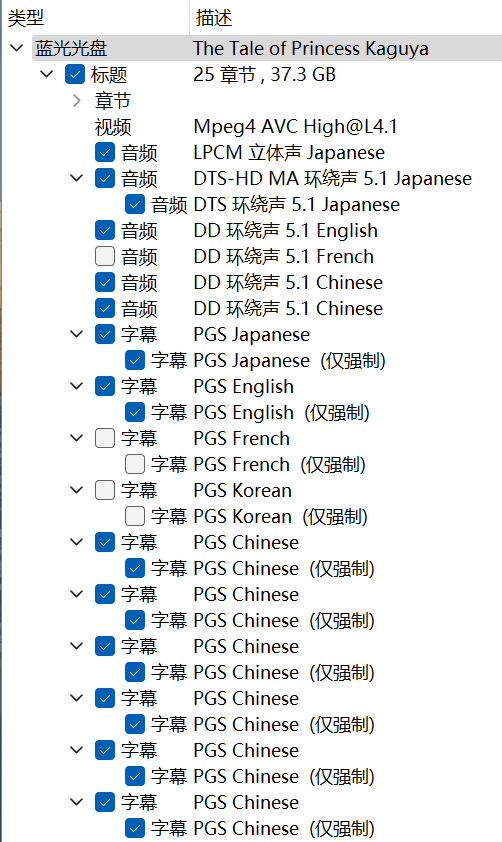This screenshot has height=842, width=502.
Task: Uncheck the PGS English (仅强制) forced checkbox
Action: coord(135,412)
